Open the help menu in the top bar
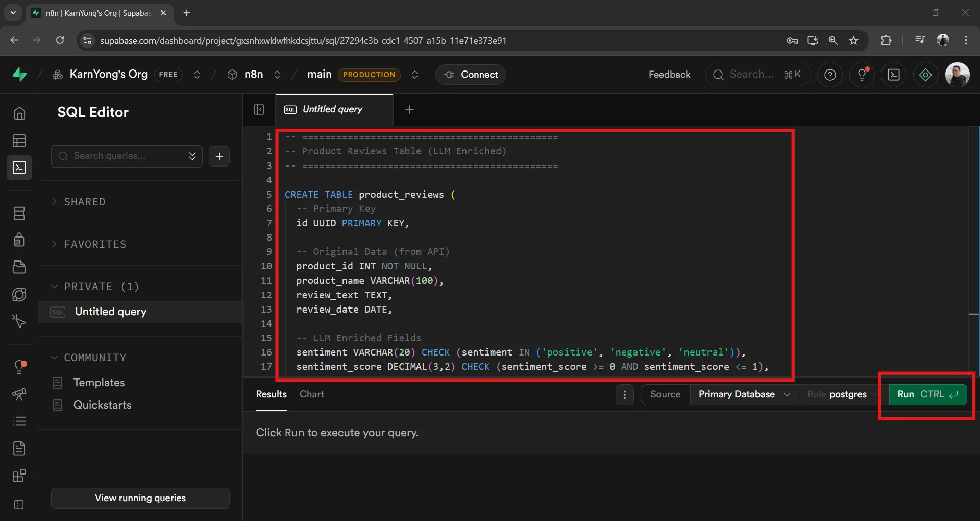 pyautogui.click(x=830, y=74)
